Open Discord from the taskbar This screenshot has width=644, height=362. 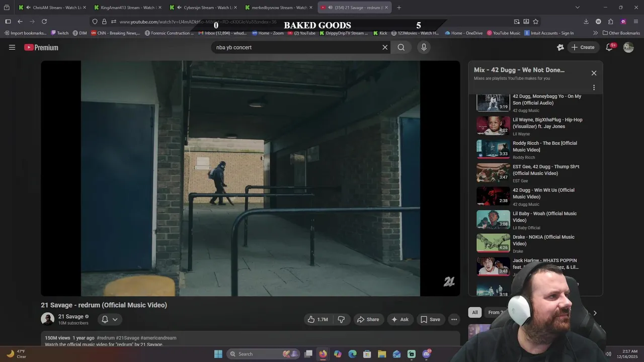point(427,354)
